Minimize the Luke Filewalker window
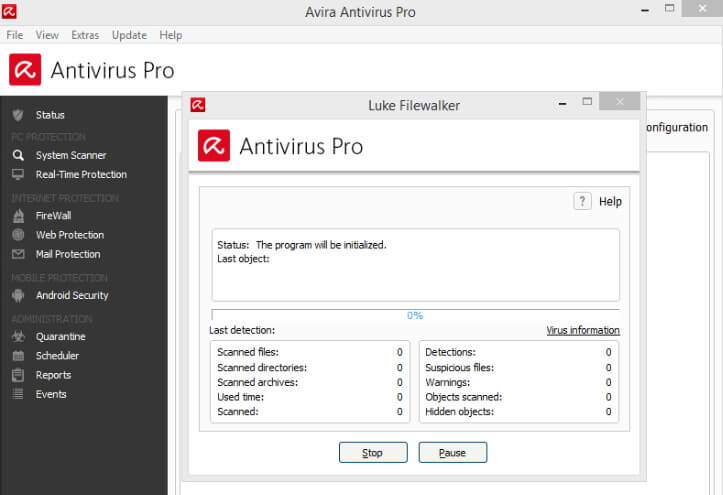This screenshot has height=495, width=723. coord(562,104)
